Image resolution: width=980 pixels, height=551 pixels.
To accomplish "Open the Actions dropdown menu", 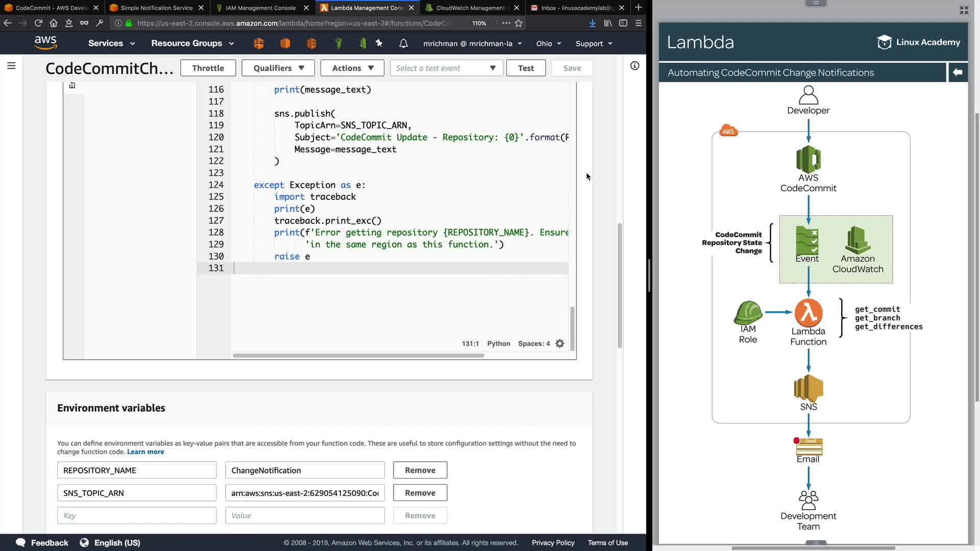I will tap(352, 68).
